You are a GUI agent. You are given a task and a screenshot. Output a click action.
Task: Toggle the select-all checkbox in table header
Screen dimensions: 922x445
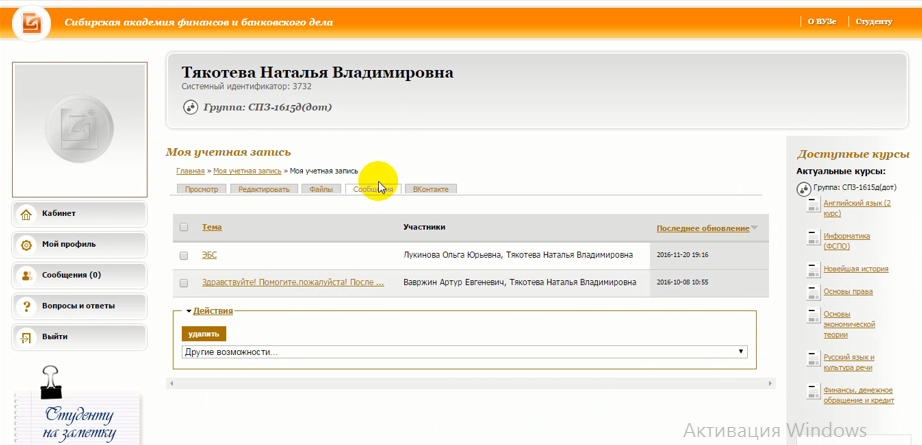coord(183,227)
